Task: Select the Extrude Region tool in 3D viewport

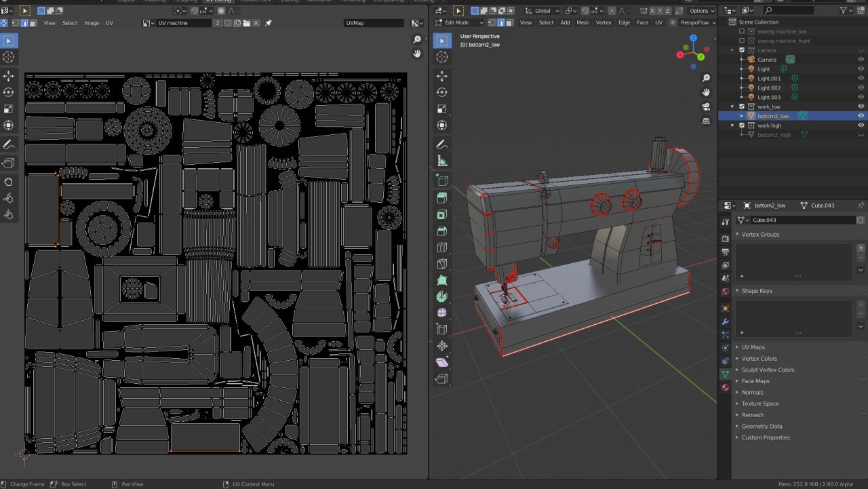Action: pyautogui.click(x=442, y=198)
